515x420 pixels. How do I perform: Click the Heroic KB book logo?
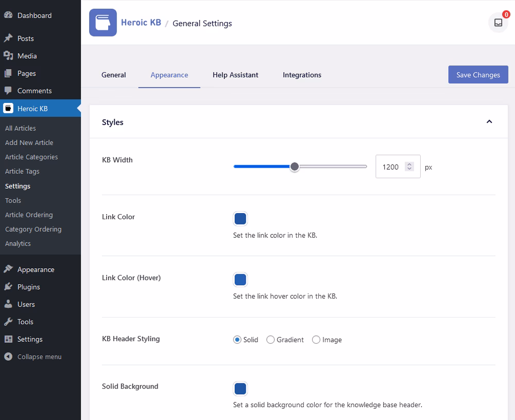click(x=103, y=23)
